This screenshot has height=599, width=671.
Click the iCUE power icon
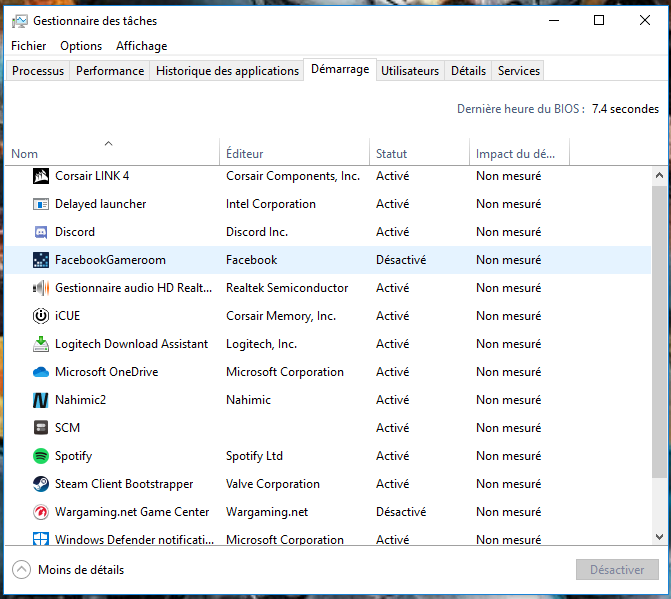click(41, 316)
